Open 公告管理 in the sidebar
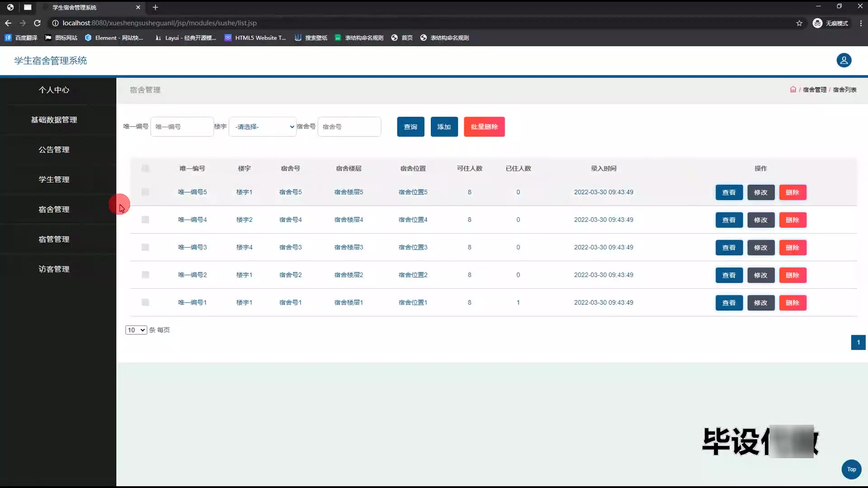Viewport: 868px width, 488px height. pyautogui.click(x=54, y=150)
